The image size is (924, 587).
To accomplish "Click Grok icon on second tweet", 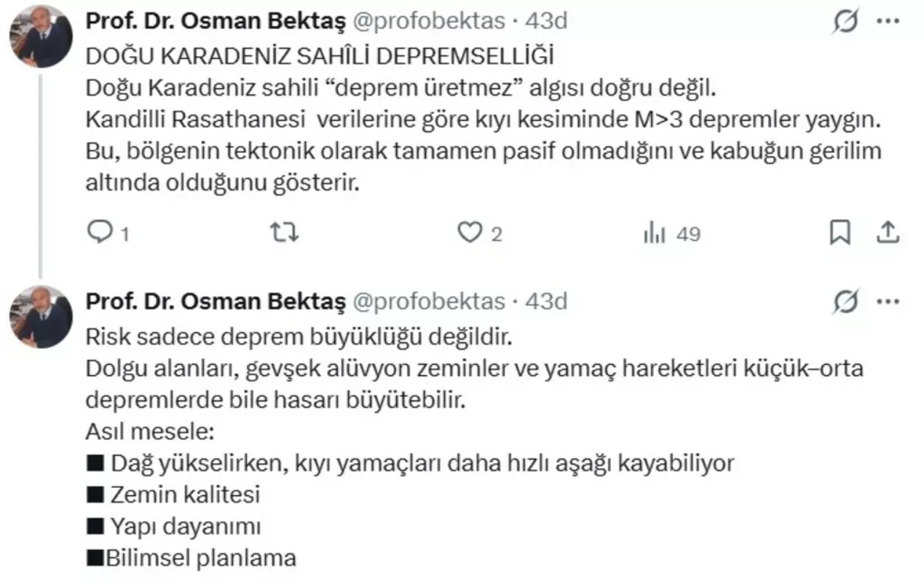I will click(x=846, y=302).
